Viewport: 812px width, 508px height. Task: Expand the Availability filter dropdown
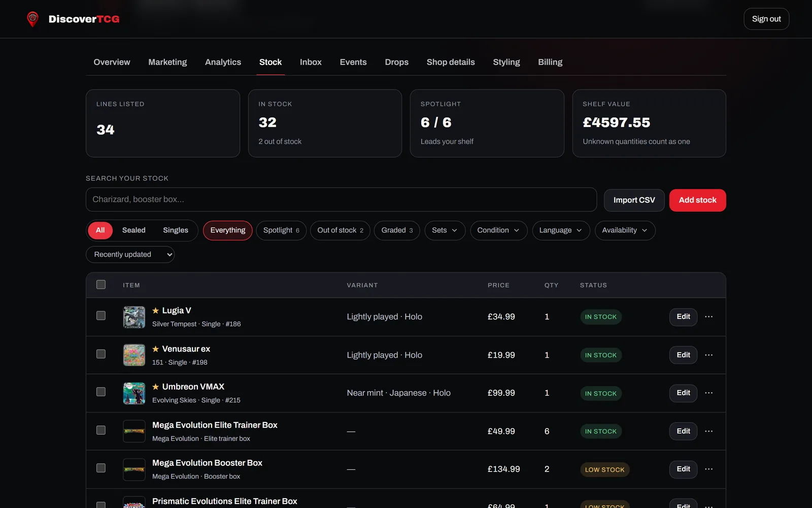[x=625, y=230]
